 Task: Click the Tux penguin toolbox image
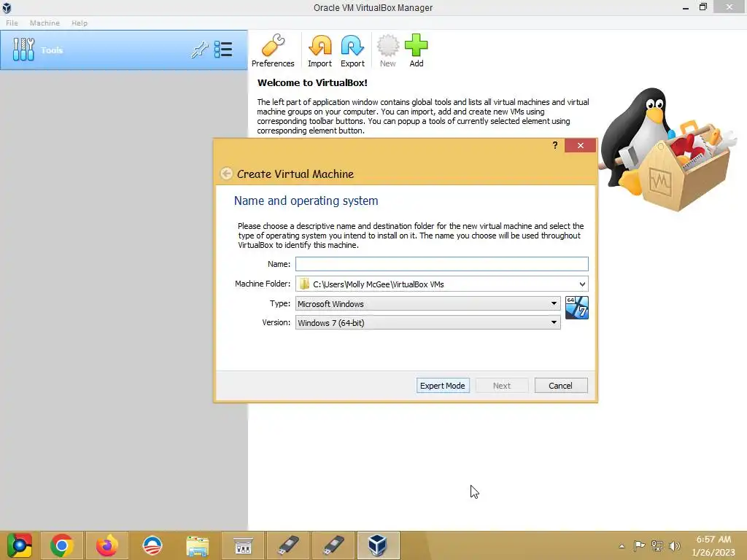pos(667,149)
